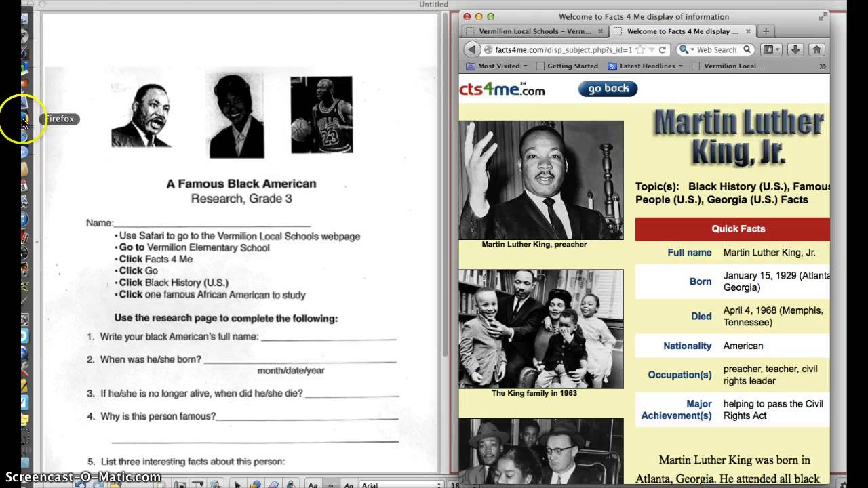The height and width of the screenshot is (488, 868).
Task: Click the Web Search magnifier icon
Action: pos(747,49)
